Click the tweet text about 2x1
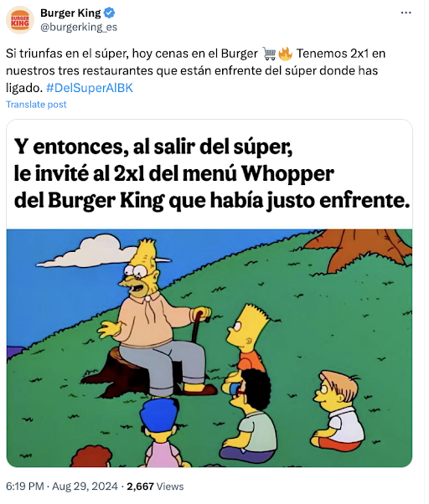 (x=195, y=70)
